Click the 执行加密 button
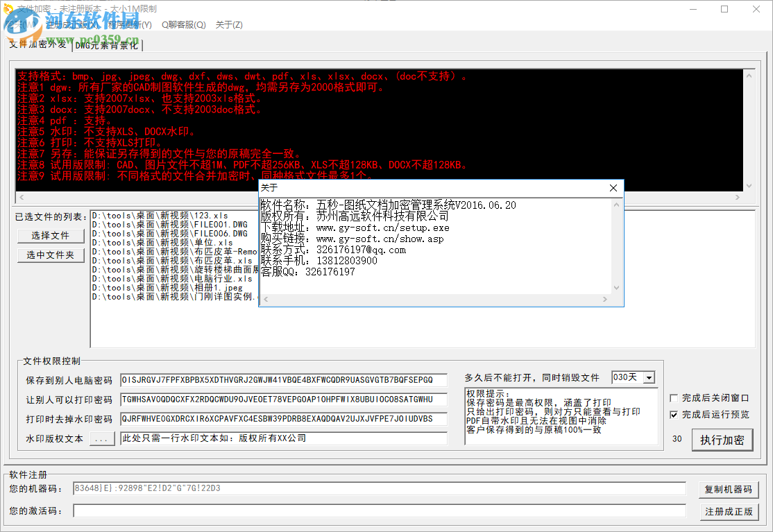773x532 pixels. [722, 440]
